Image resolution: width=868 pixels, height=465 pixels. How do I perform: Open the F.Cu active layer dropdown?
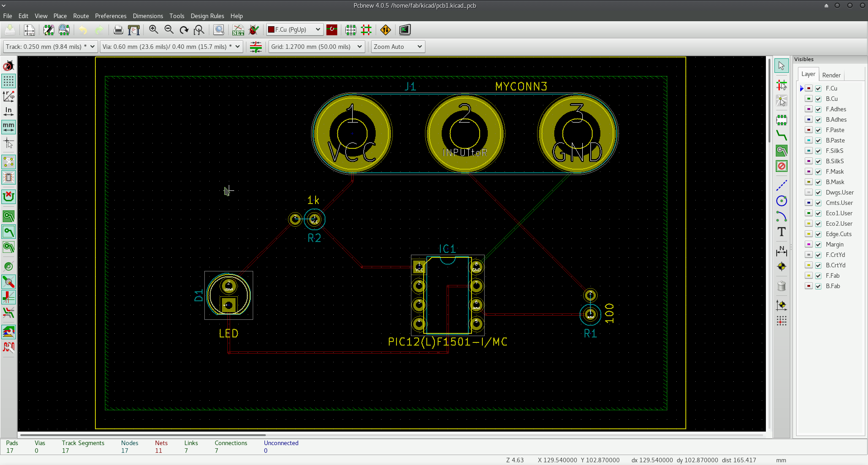click(295, 29)
